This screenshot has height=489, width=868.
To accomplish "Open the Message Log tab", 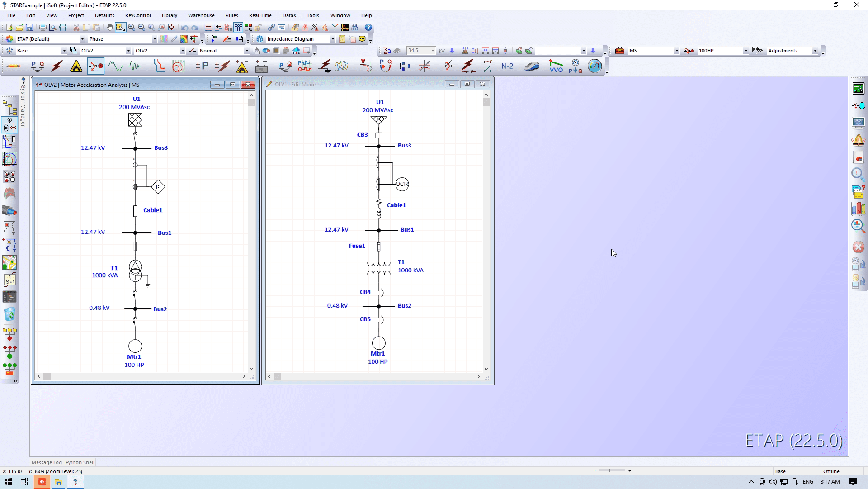I will (47, 462).
